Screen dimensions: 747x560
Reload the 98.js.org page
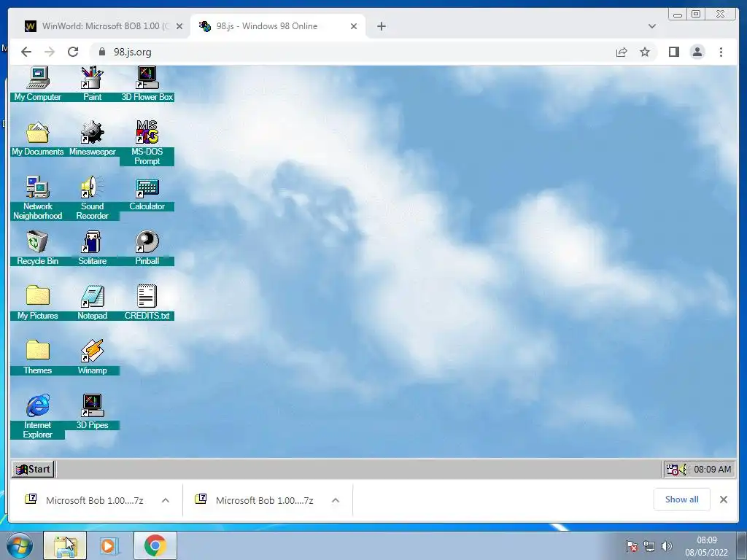[73, 52]
